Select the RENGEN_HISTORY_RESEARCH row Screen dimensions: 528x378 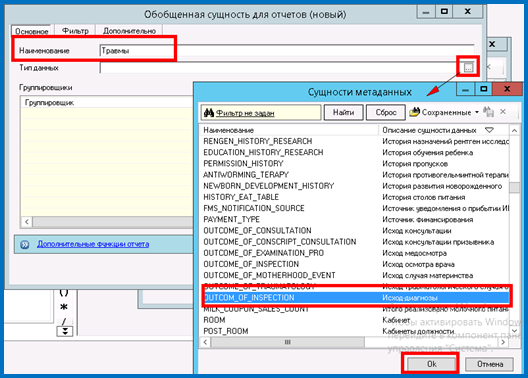[x=355, y=141]
